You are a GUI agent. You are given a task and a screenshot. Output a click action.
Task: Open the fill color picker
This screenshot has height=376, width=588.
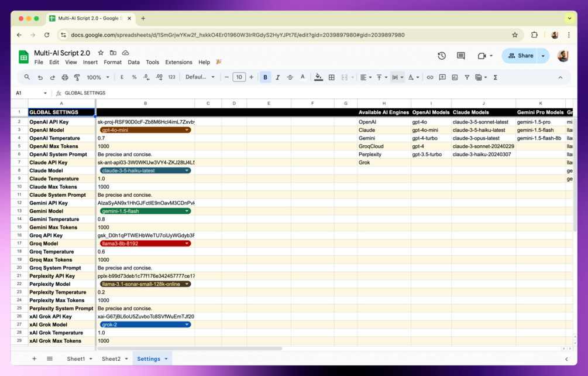(318, 77)
